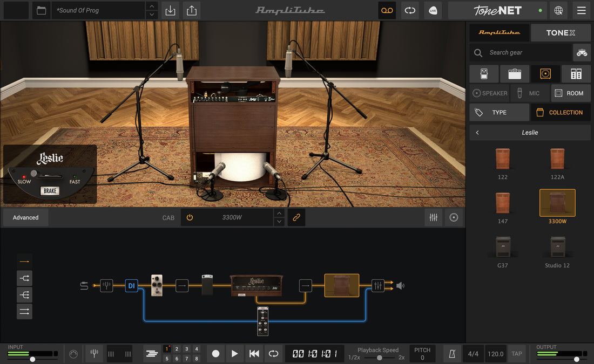Select the SPEAKER filter tab
Screen dimensions: 594x364
490,93
